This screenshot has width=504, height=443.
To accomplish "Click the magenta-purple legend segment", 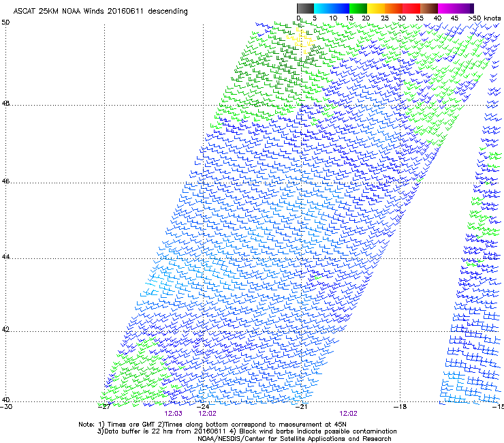I will click(456, 8).
